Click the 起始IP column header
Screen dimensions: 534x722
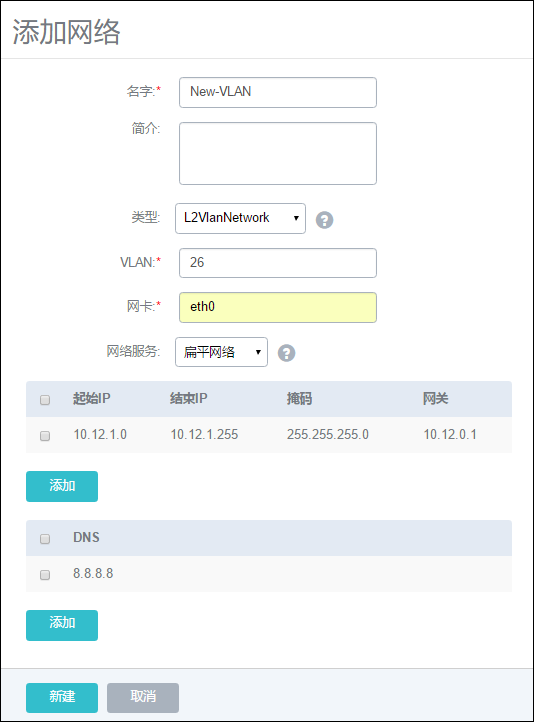(92, 398)
